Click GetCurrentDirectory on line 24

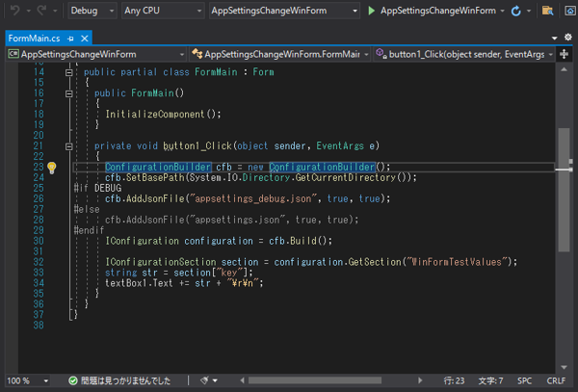click(346, 178)
